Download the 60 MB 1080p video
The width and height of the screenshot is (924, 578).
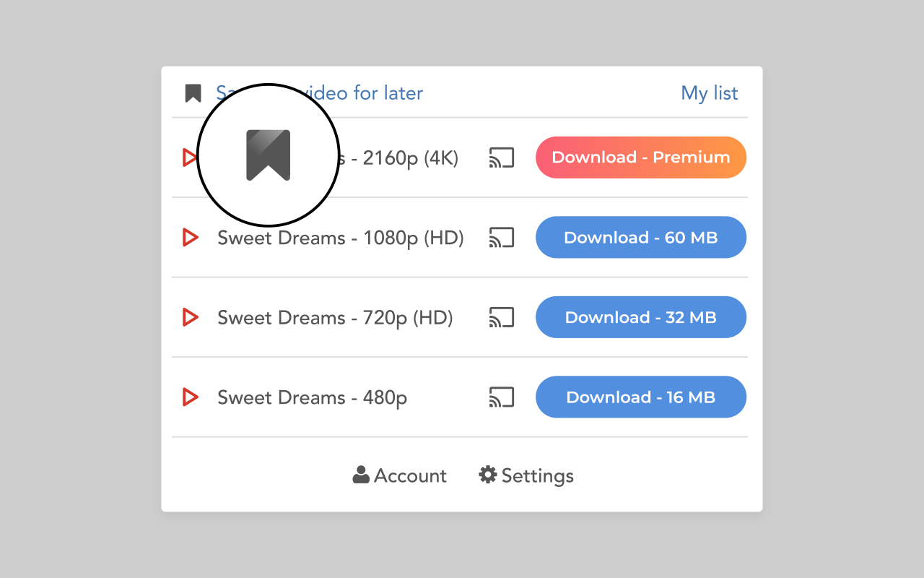tap(640, 237)
